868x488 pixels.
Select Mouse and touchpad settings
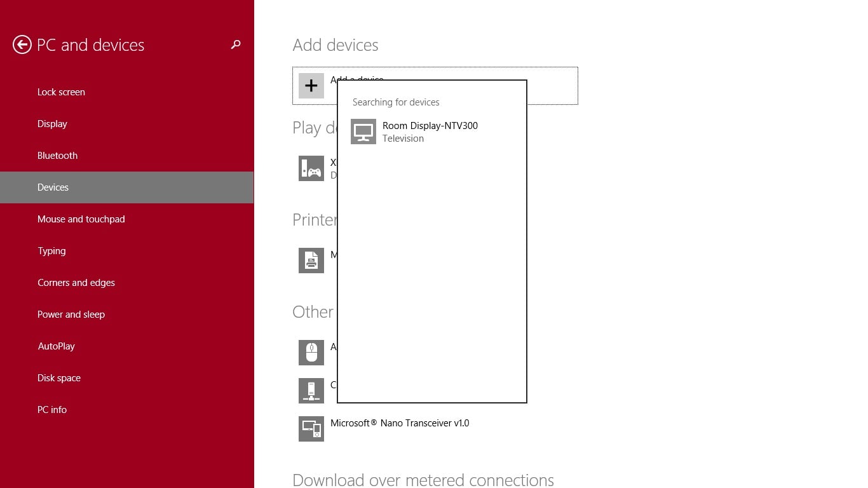81,219
